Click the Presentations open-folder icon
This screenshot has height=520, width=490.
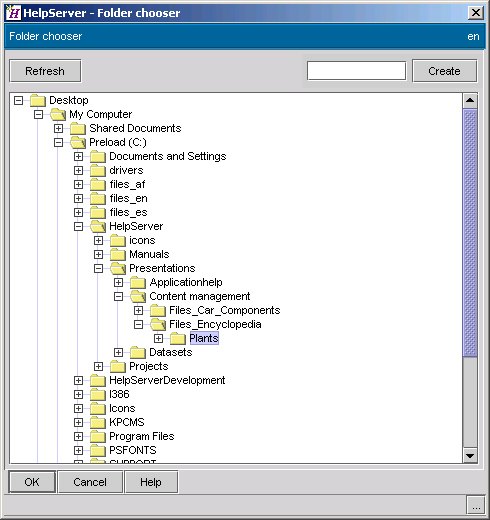click(x=118, y=268)
